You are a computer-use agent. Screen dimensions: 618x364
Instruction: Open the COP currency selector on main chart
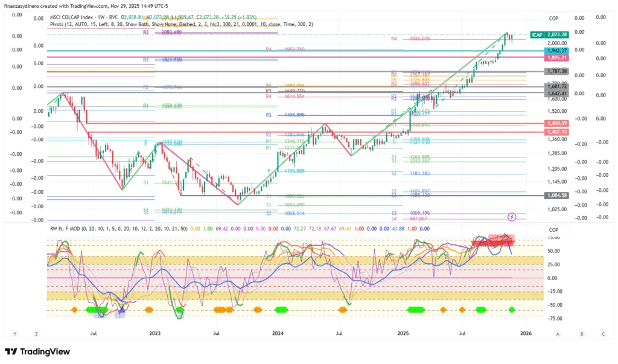553,18
